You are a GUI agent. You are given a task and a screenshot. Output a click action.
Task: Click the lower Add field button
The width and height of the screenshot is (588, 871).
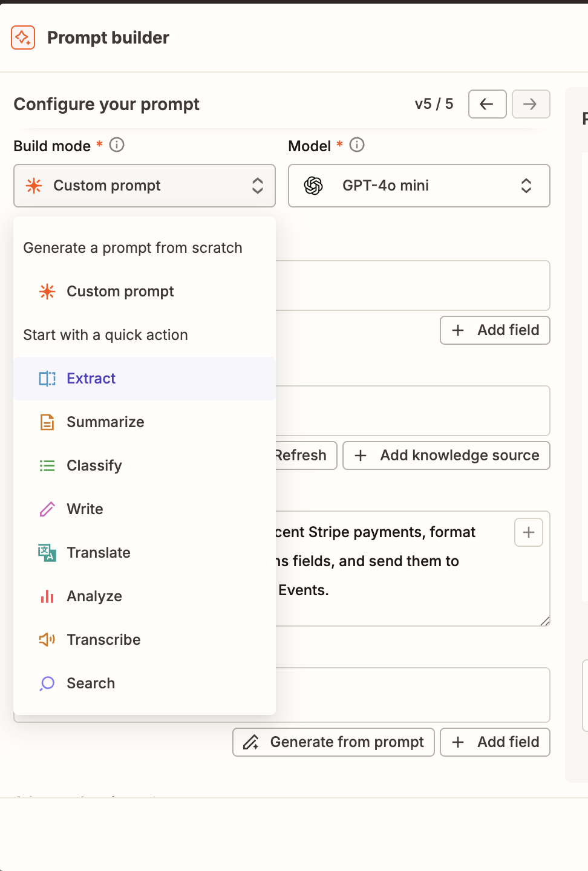point(495,742)
